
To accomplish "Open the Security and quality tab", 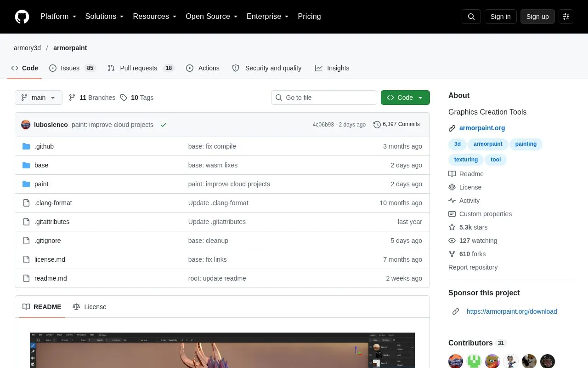I will 267,68.
